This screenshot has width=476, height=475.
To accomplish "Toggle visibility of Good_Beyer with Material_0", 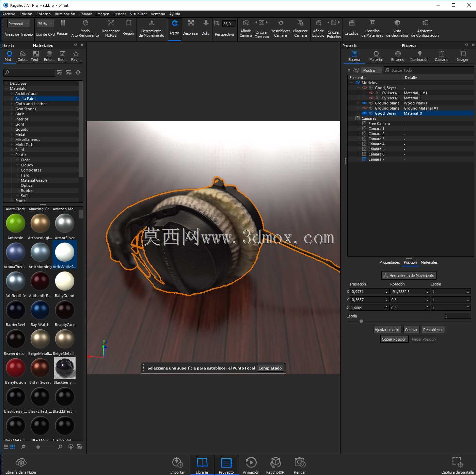I will pyautogui.click(x=364, y=113).
